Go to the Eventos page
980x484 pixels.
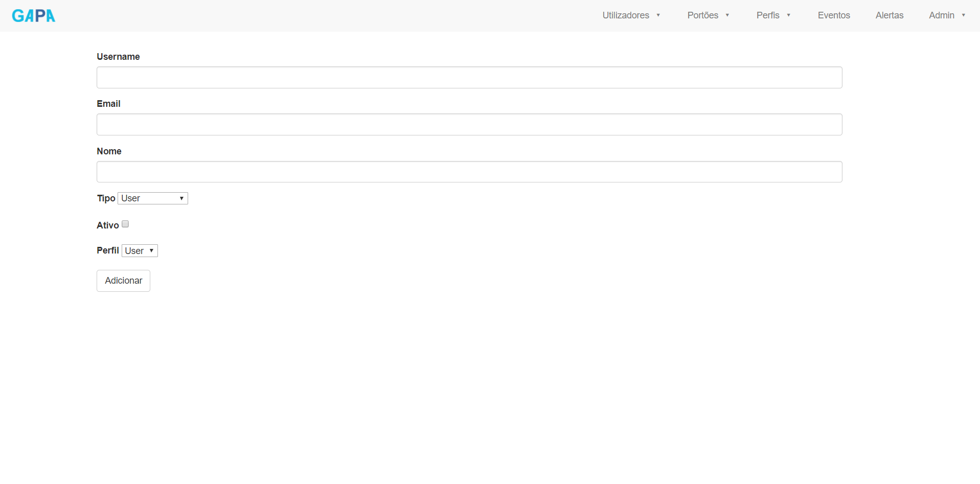coord(834,15)
